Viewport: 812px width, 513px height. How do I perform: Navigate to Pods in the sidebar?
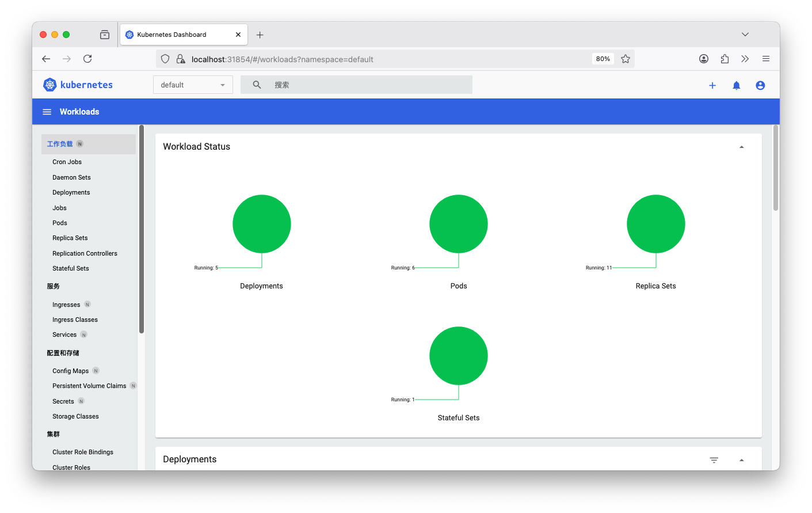point(60,223)
